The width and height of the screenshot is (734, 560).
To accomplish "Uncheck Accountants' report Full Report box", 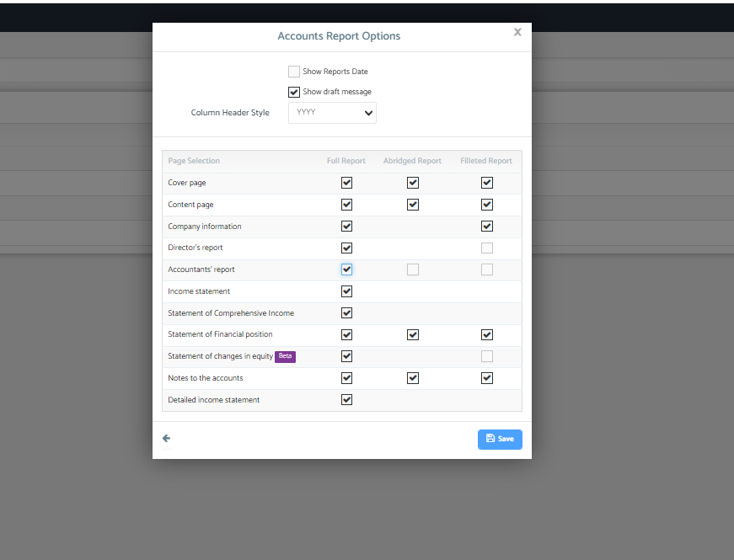I will pos(346,269).
